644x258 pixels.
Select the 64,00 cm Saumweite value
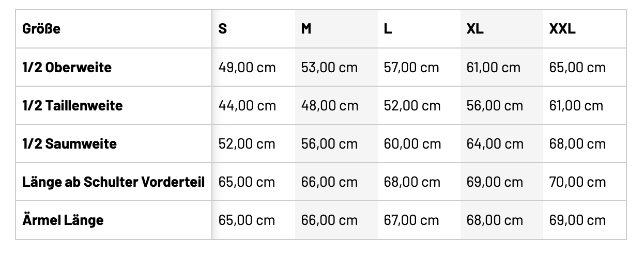point(495,143)
